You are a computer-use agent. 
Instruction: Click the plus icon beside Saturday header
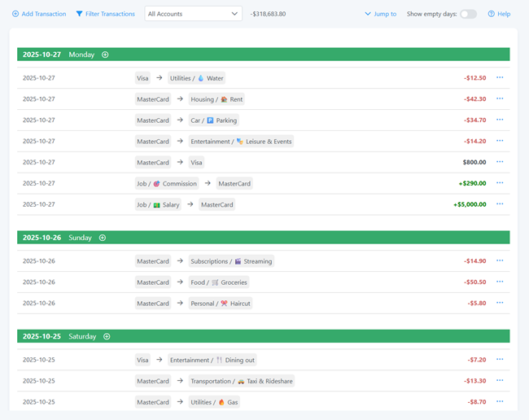(107, 336)
